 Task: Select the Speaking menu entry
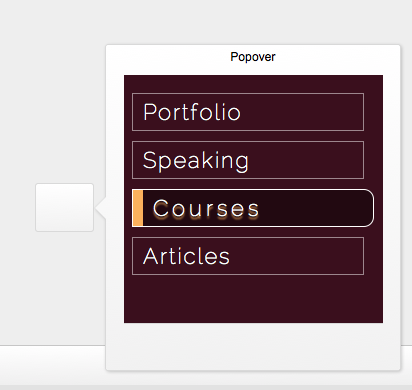pyautogui.click(x=248, y=160)
